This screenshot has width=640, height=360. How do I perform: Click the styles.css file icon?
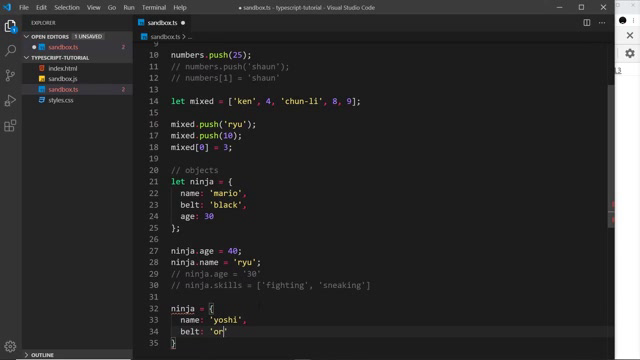pos(42,100)
